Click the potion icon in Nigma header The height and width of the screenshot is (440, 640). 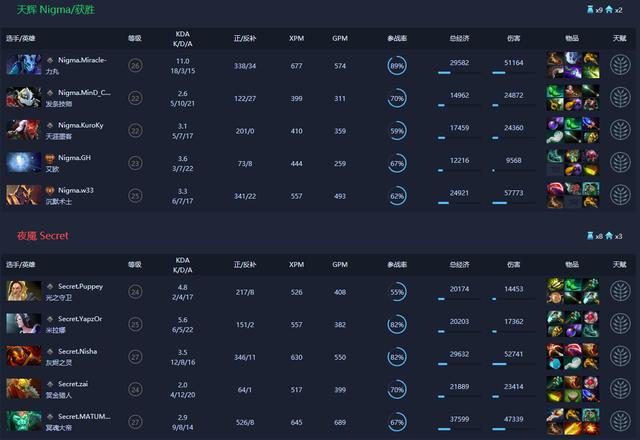click(590, 9)
